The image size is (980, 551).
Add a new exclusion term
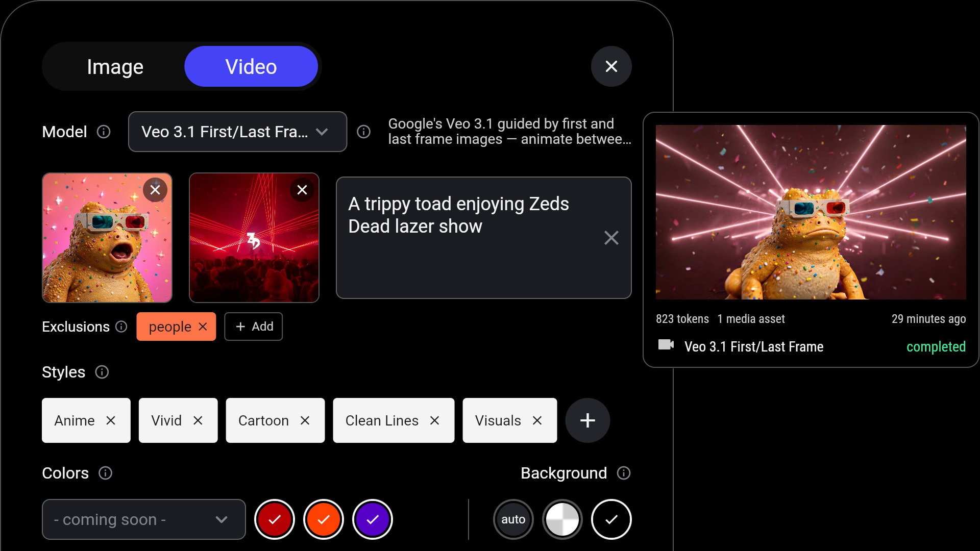tap(253, 327)
